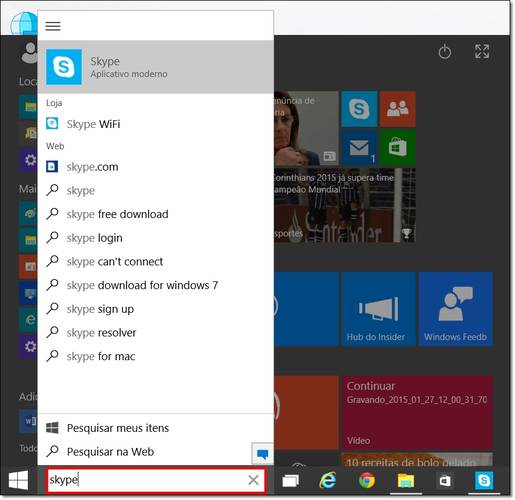Open the Skype live tile
The image size is (515, 500).
pos(359,109)
